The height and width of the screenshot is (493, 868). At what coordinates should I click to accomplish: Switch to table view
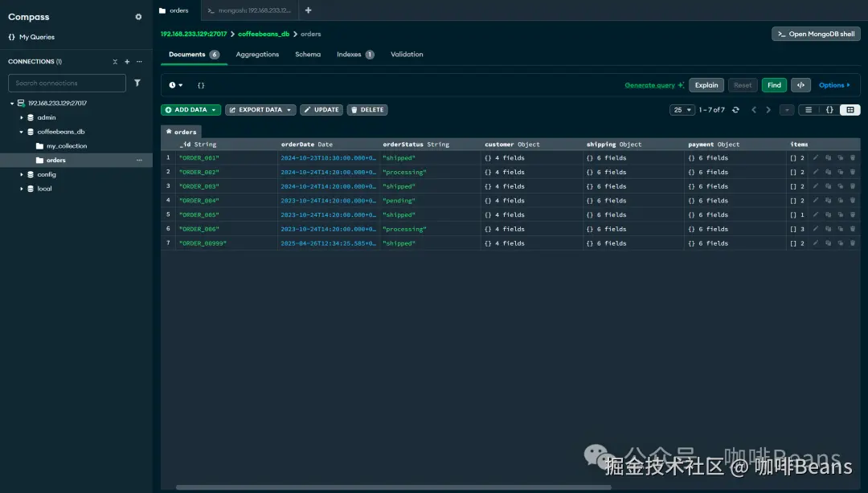pos(850,110)
